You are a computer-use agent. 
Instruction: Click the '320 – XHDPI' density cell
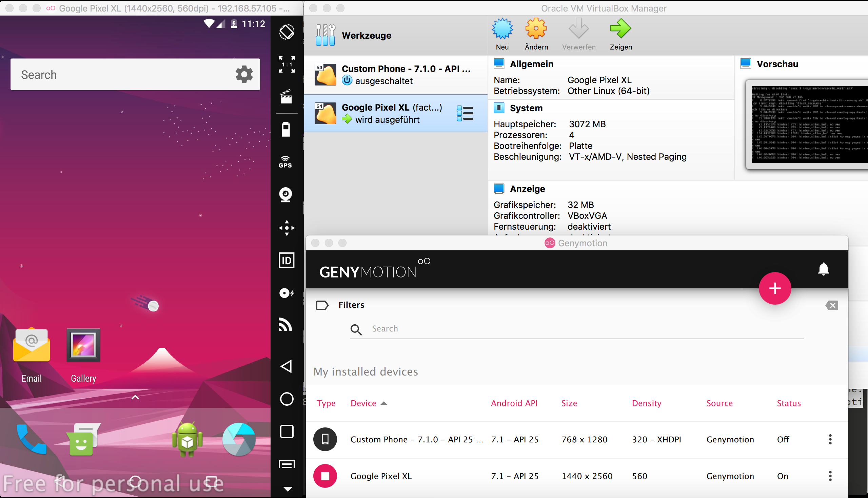tap(656, 440)
